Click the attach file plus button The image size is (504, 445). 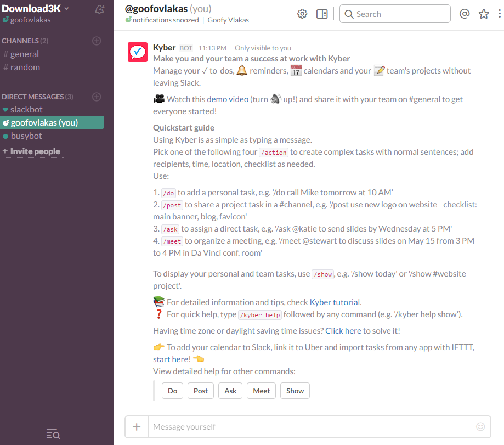(x=137, y=427)
